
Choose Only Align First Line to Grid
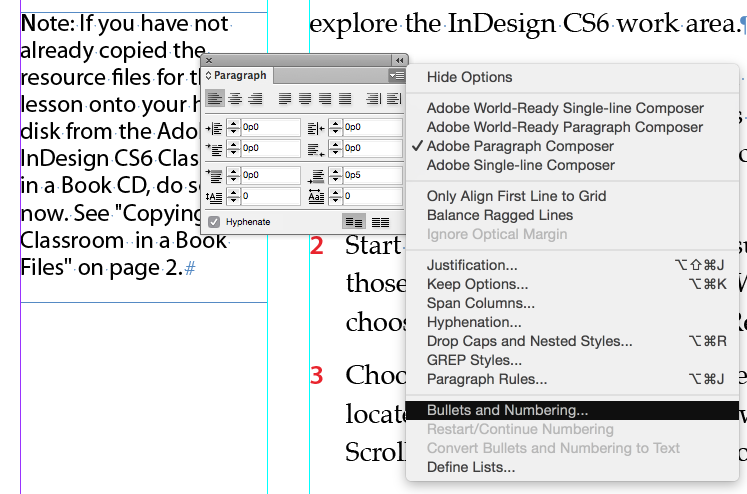coord(572,196)
